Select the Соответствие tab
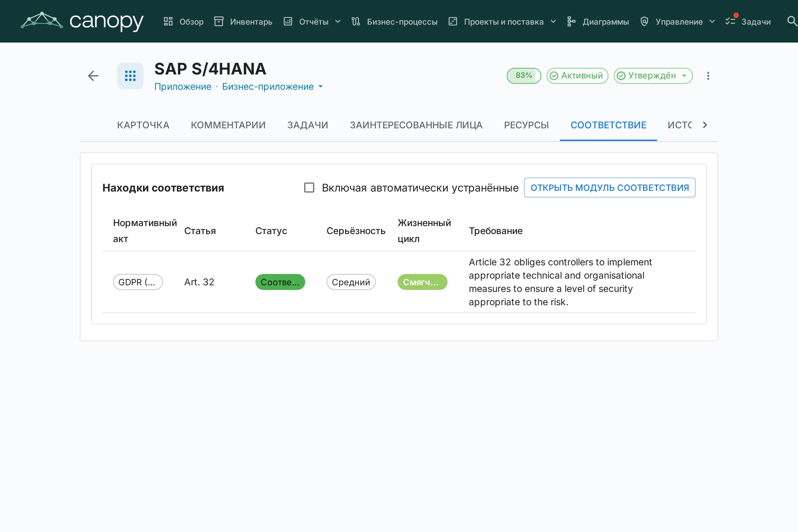The width and height of the screenshot is (798, 532). pos(608,125)
